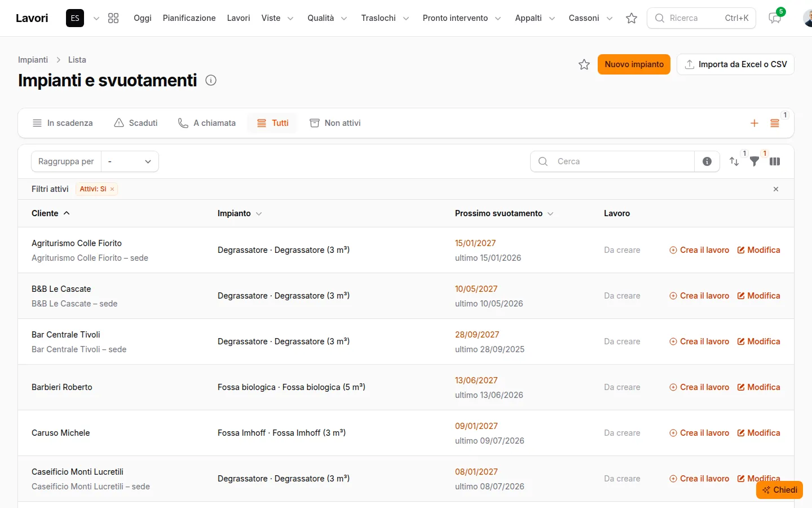Open the columns layout icon
Viewport: 812px width, 508px height.
(x=775, y=161)
